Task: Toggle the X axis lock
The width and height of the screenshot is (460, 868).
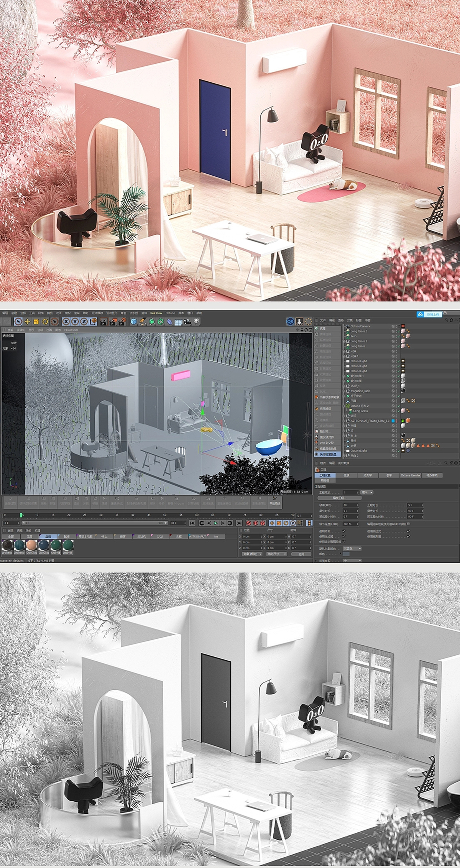Action: 66,322
